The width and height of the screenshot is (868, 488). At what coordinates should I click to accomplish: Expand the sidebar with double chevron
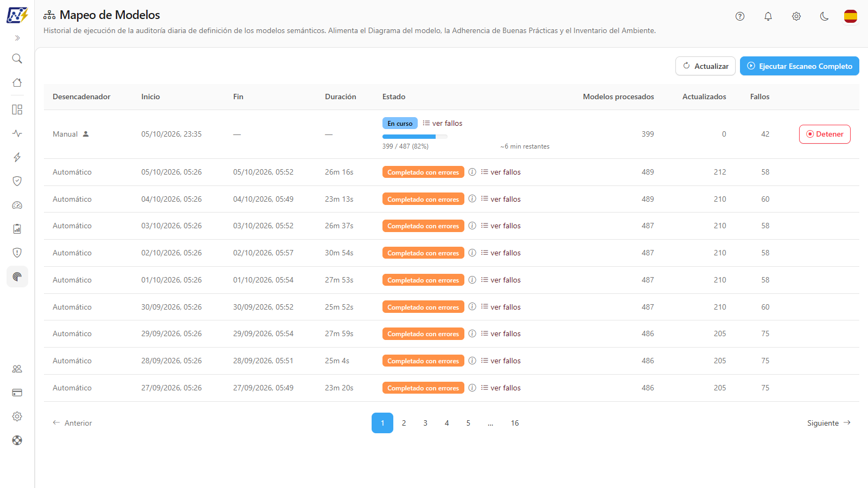click(17, 38)
